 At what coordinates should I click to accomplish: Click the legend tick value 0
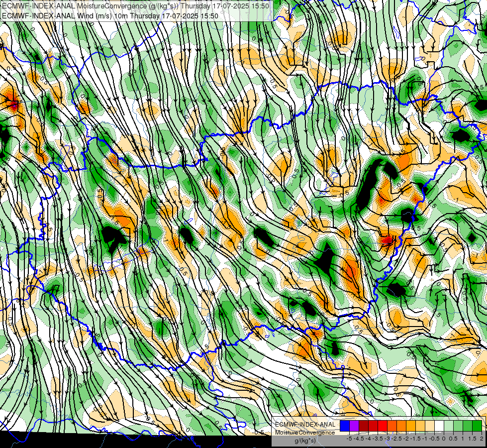click(444, 439)
